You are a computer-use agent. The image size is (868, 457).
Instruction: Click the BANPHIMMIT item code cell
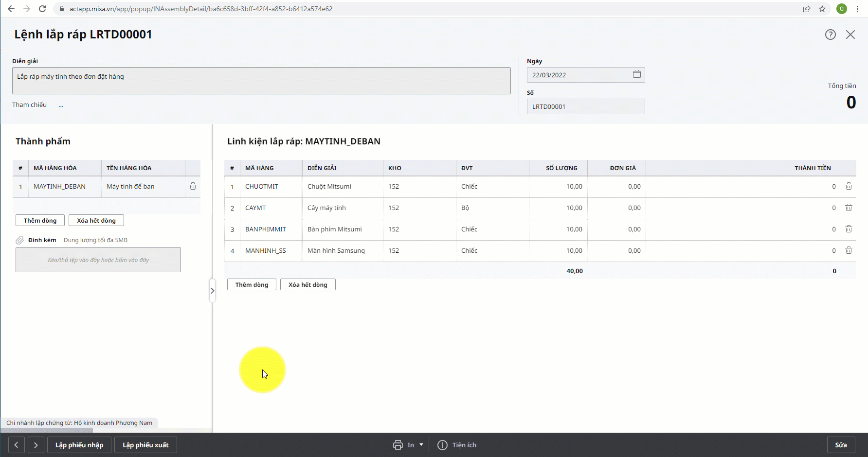tap(271, 229)
